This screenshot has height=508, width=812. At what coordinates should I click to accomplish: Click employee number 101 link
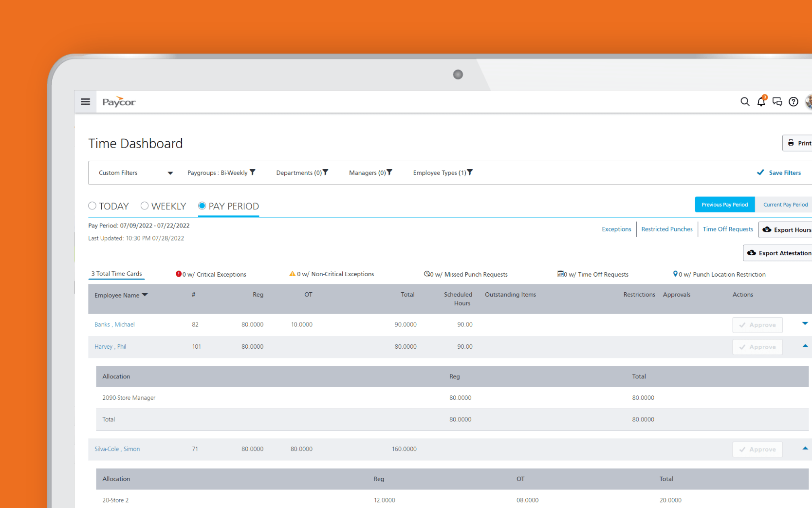197,347
